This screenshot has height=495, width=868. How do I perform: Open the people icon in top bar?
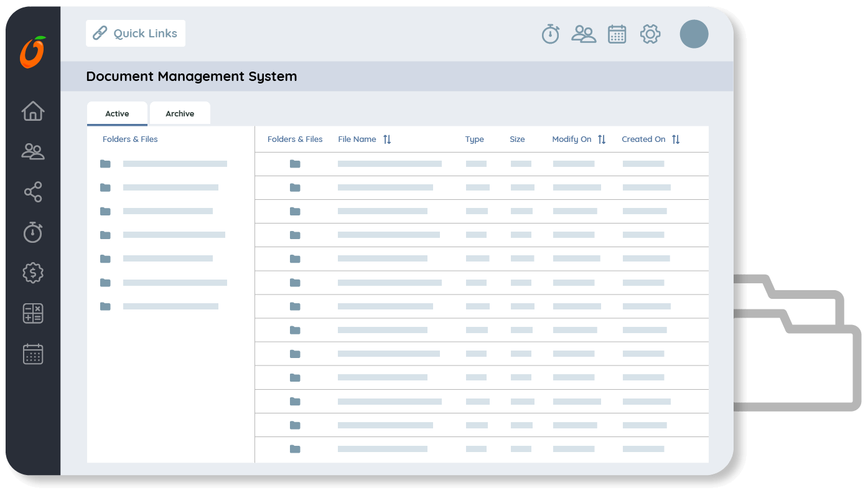[584, 34]
